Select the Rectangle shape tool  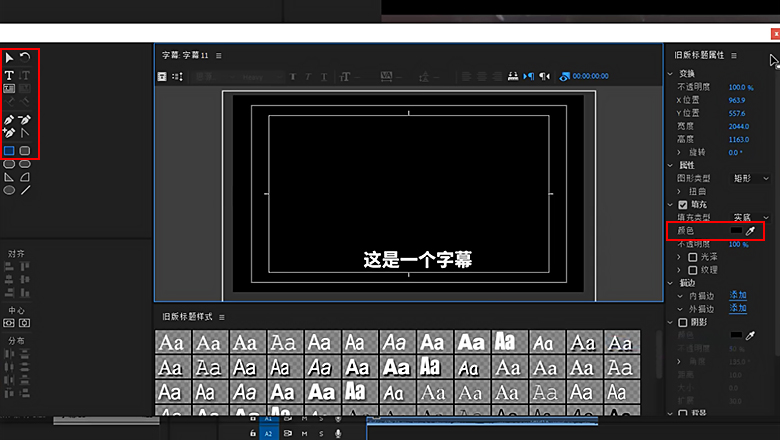9,150
